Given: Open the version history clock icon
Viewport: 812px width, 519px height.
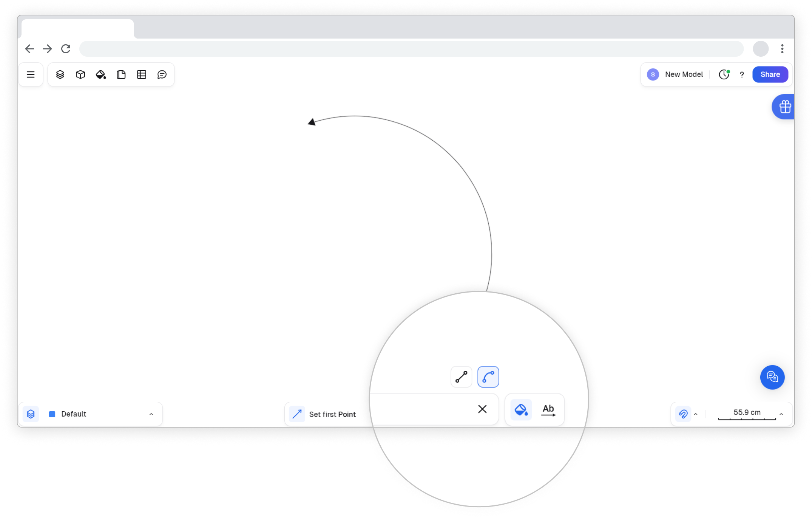Looking at the screenshot, I should (724, 74).
